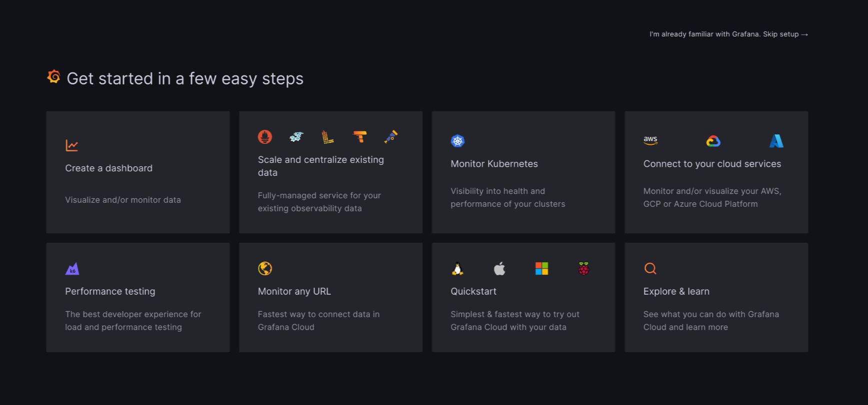Click the k6 performance testing icon
This screenshot has width=868, height=405.
72,269
